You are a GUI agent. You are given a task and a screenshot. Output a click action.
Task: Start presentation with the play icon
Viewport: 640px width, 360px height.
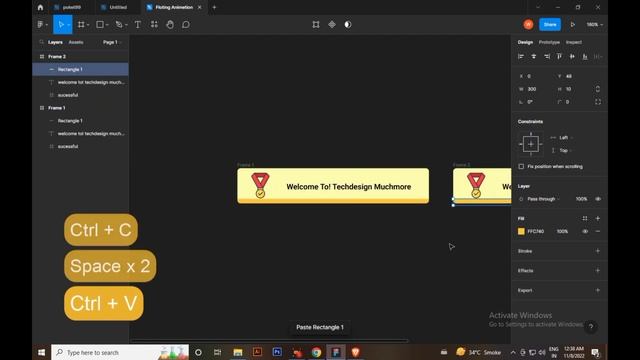pos(573,24)
